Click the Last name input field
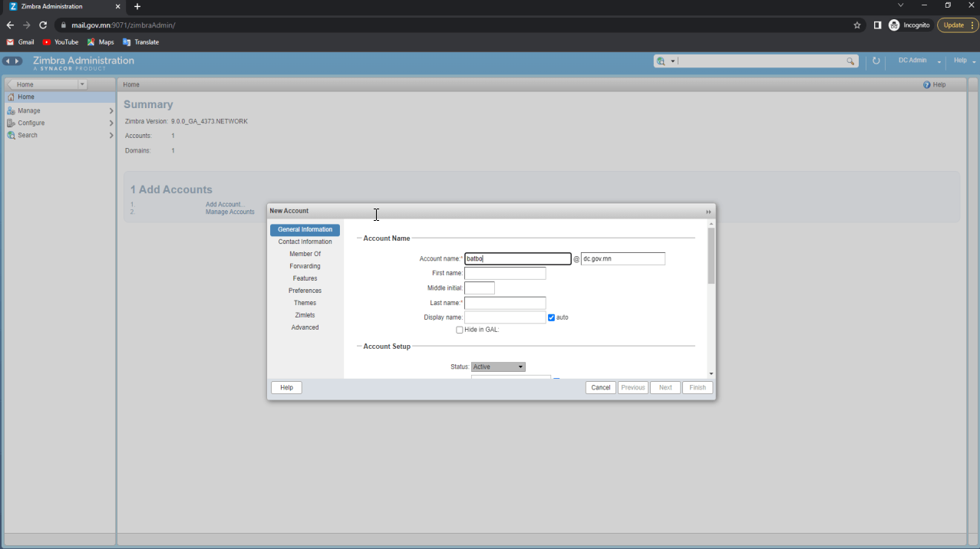 click(x=505, y=303)
